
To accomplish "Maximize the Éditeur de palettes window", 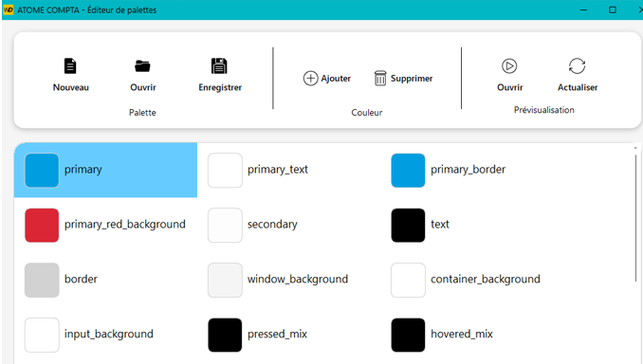I will [x=613, y=9].
